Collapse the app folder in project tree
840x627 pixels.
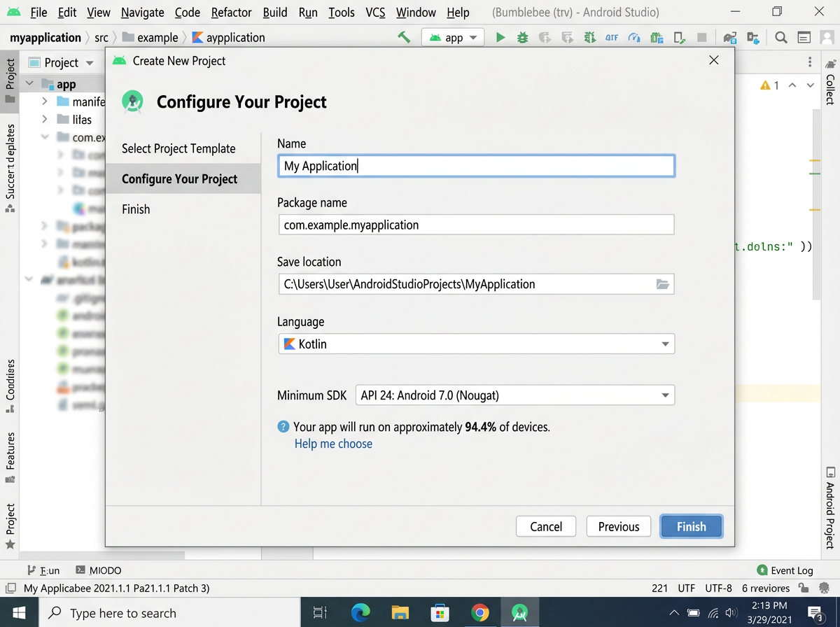click(30, 84)
